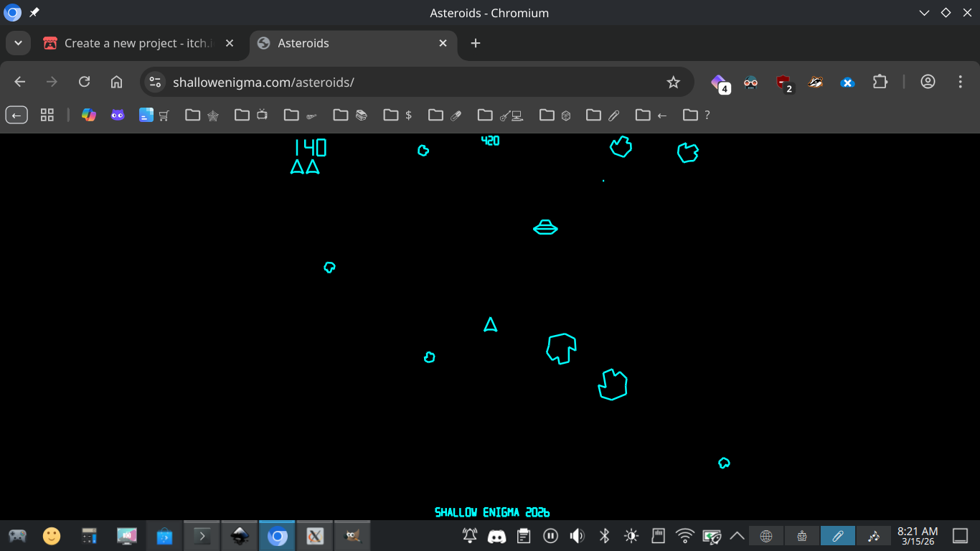Go back to the previous page

coord(20,82)
